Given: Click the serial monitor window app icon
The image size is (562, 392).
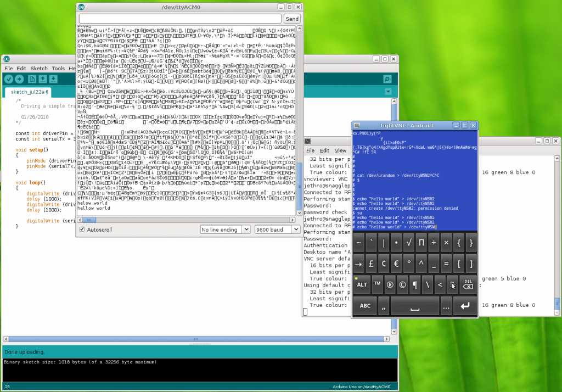Looking at the screenshot, I should coord(81,7).
